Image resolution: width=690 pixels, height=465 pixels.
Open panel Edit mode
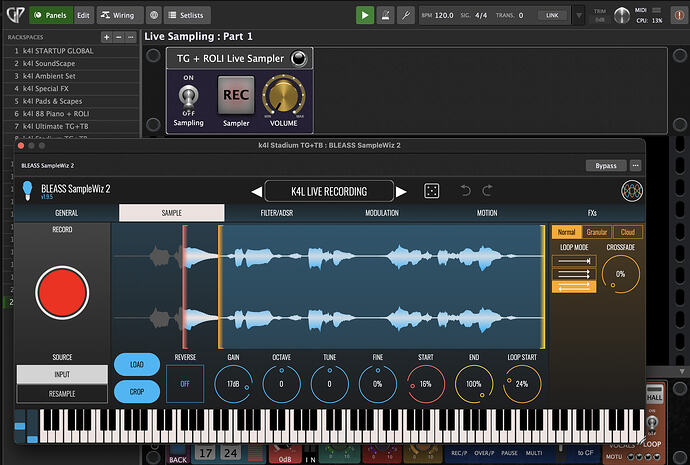click(x=83, y=15)
